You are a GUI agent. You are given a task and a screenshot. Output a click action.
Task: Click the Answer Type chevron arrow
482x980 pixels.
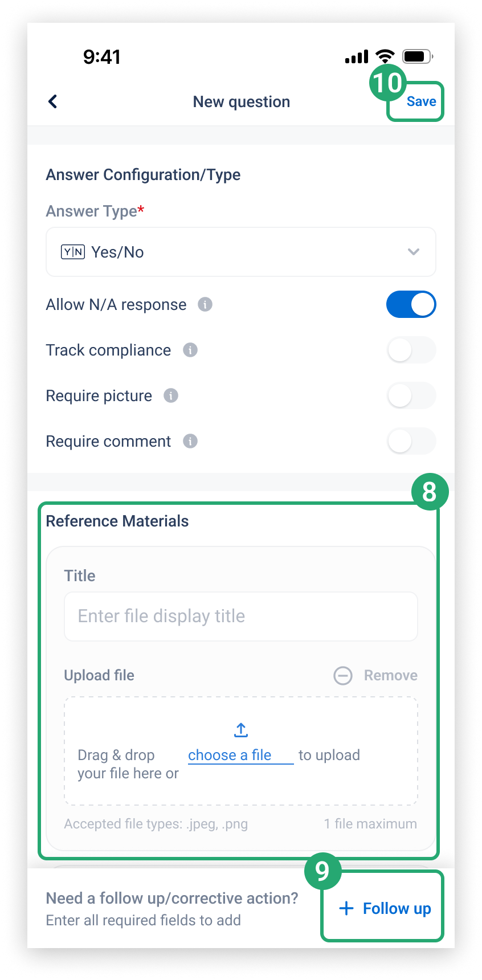pos(414,252)
